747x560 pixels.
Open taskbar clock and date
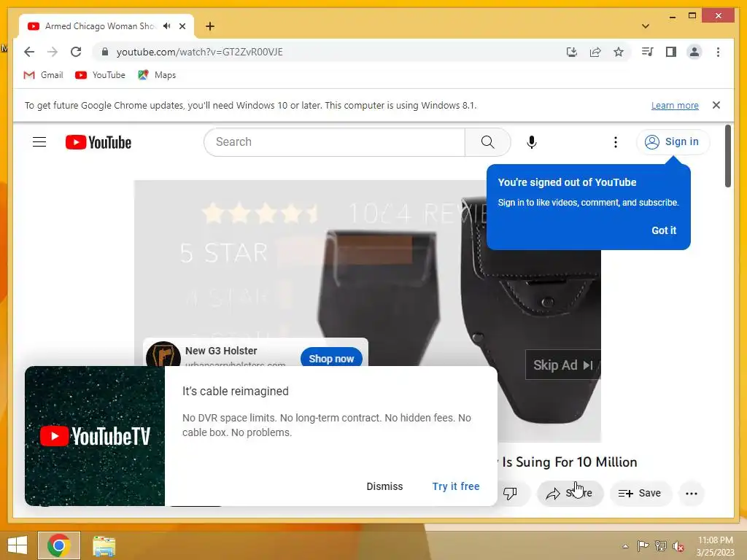point(715,546)
